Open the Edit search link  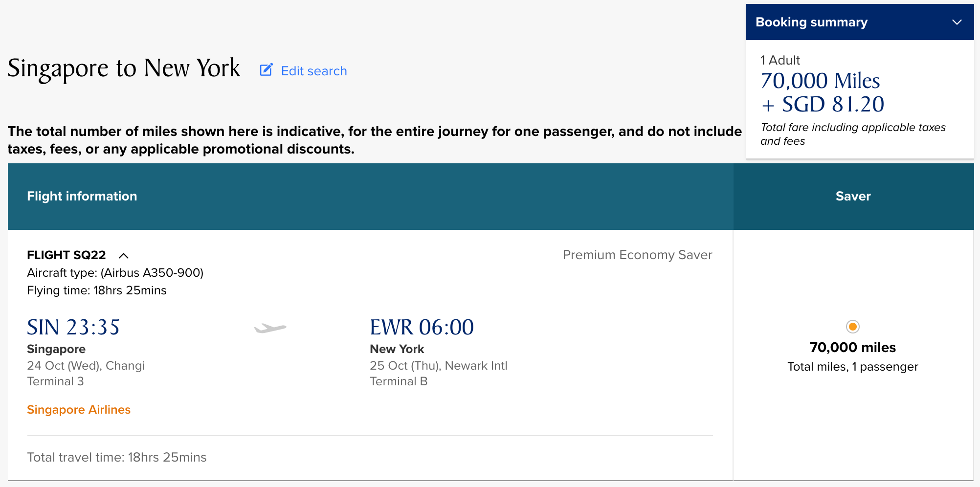[313, 71]
